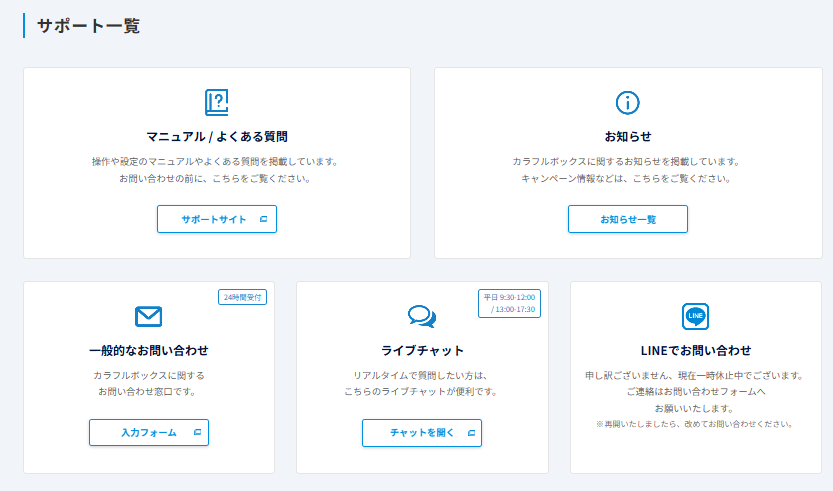Image resolution: width=833 pixels, height=491 pixels.
Task: Click the information circle icon
Action: coord(627,102)
